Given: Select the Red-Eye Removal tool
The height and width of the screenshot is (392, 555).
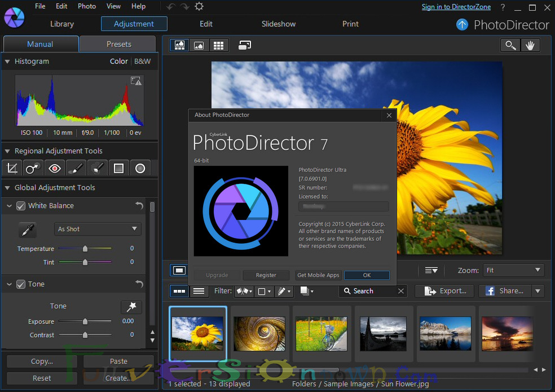Looking at the screenshot, I should pos(55,168).
